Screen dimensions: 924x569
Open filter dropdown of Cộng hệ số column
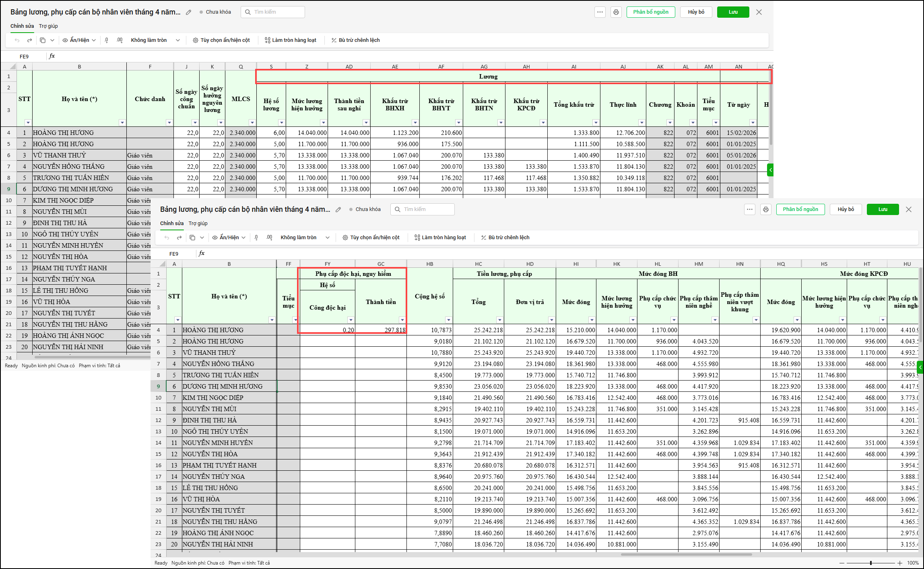pos(448,320)
